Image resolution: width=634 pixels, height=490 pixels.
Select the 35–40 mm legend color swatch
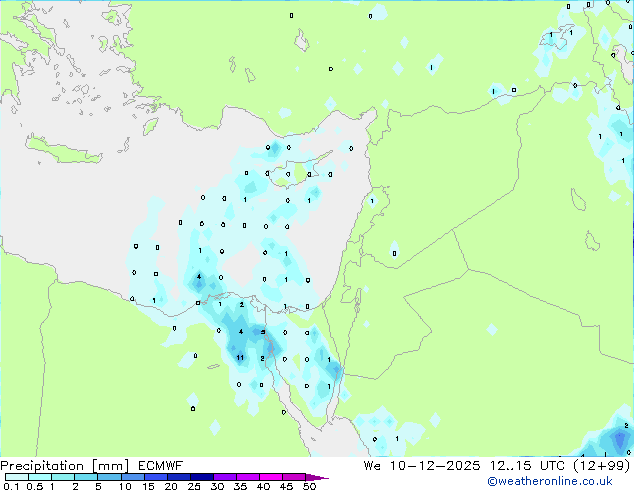tap(248, 477)
